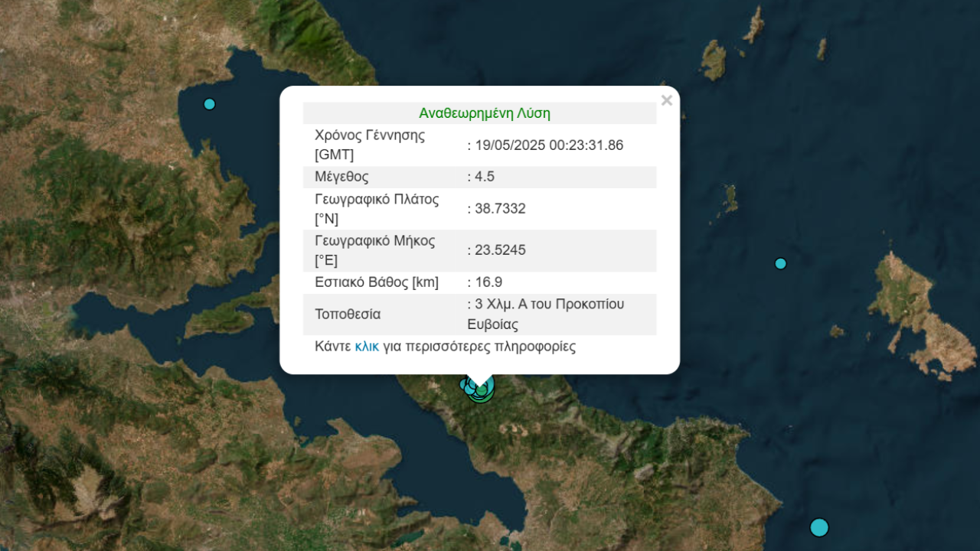The width and height of the screenshot is (980, 551).
Task: Close the earthquake info popup
Action: (x=666, y=100)
